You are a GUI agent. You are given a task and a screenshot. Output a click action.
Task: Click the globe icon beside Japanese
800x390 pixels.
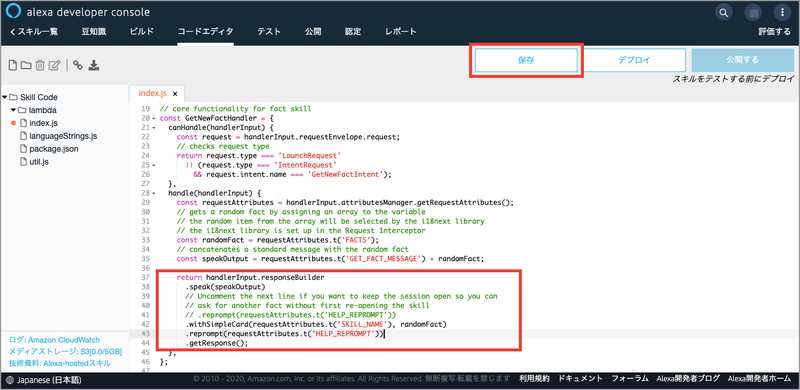pyautogui.click(x=11, y=380)
